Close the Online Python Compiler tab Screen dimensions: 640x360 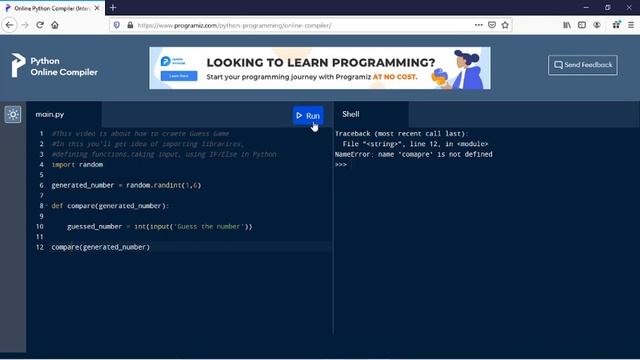[97, 8]
